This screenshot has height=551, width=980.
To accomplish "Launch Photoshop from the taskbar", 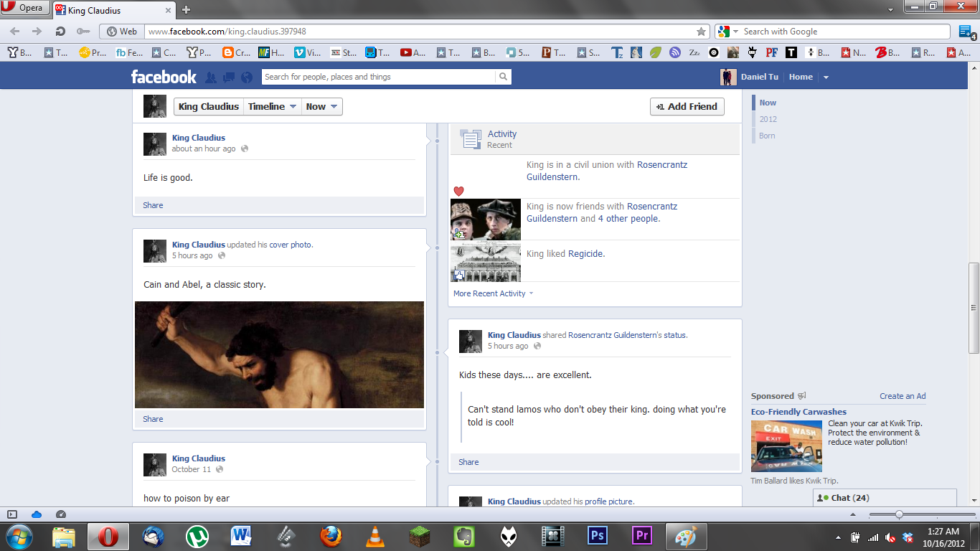I will point(598,537).
